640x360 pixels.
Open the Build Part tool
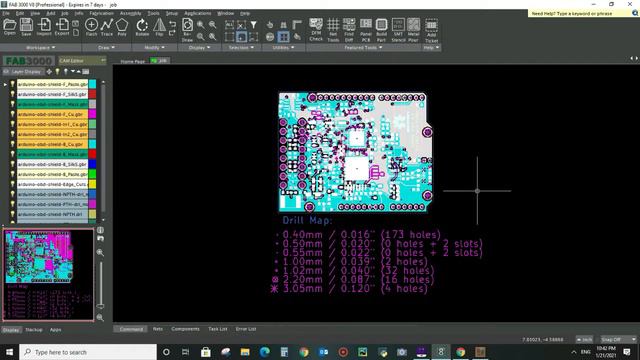[381, 30]
